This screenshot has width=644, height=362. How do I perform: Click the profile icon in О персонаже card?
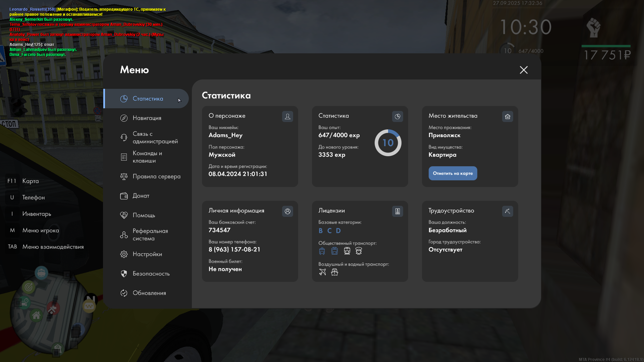[x=287, y=116]
